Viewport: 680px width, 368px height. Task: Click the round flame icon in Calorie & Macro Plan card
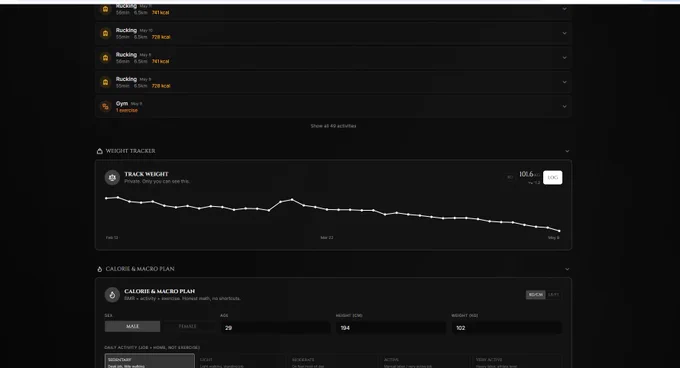(112, 295)
